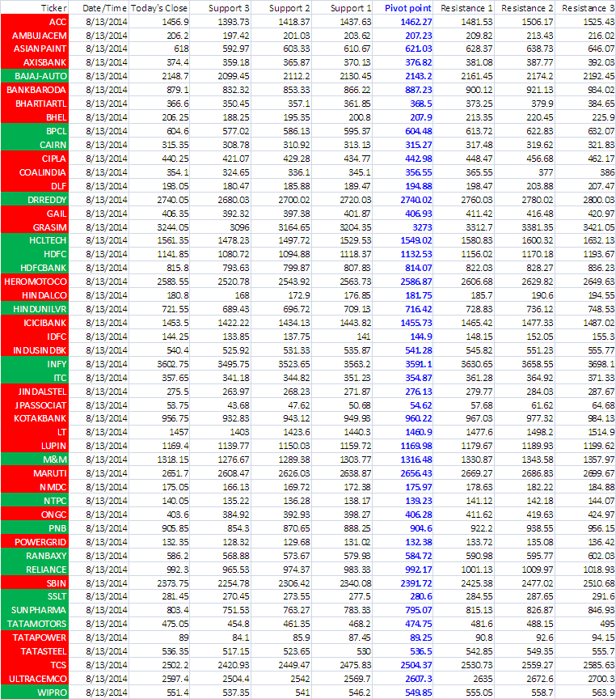Select NMDC Support 1 value 172.38
Screen dimensions: 616x699
[x=357, y=487]
